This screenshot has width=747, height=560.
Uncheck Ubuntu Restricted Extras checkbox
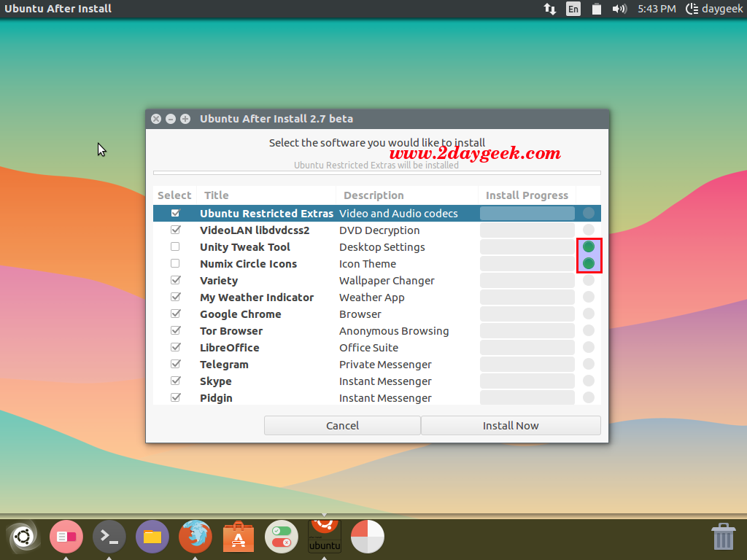[175, 213]
